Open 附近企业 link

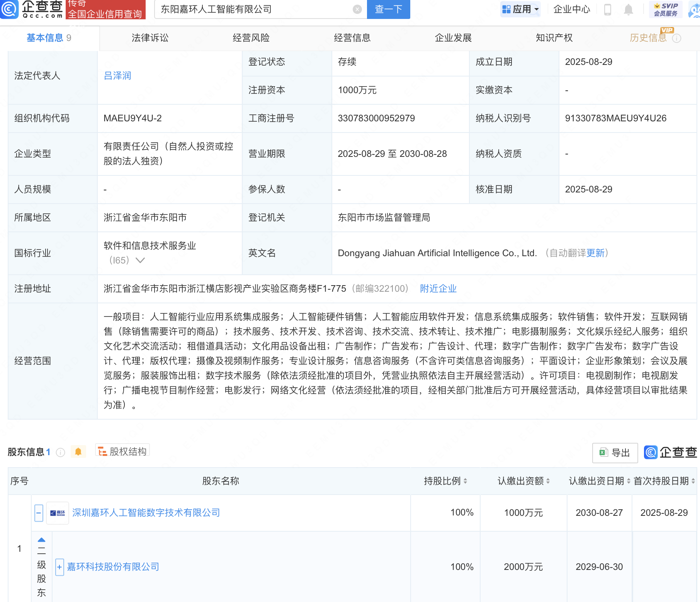438,289
